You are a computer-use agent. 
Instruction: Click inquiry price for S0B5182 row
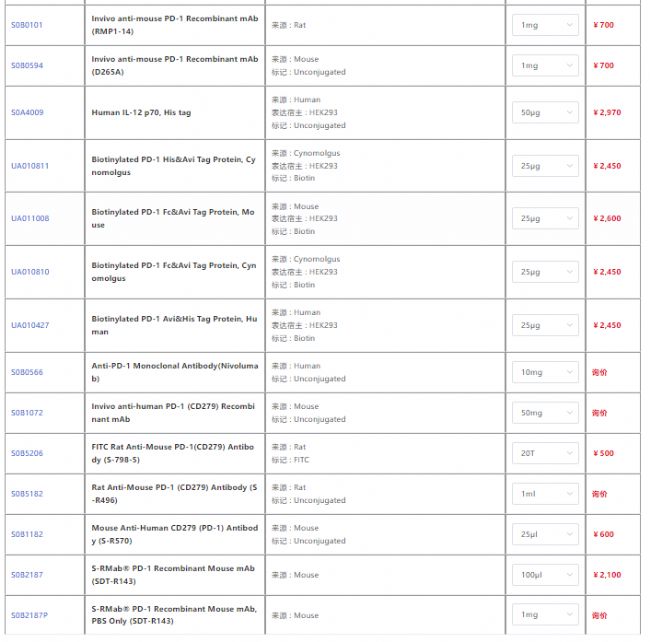point(600,494)
